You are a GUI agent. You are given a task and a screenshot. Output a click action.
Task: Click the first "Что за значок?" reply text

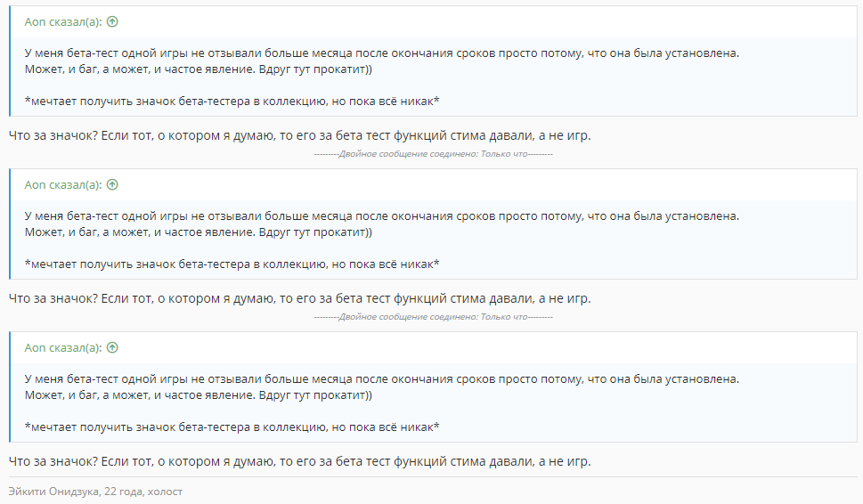[300, 135]
